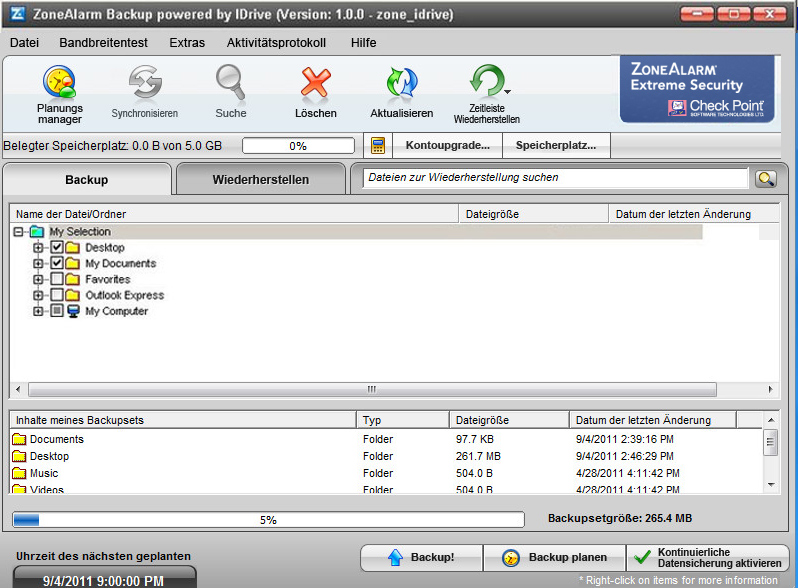This screenshot has height=588, width=798.
Task: Click the Favorites folder icon in tree
Action: point(73,279)
